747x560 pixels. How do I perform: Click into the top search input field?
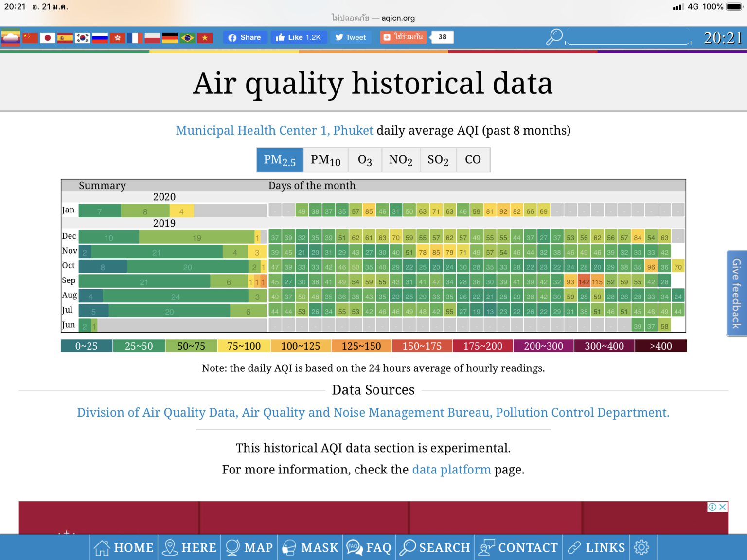(x=628, y=37)
